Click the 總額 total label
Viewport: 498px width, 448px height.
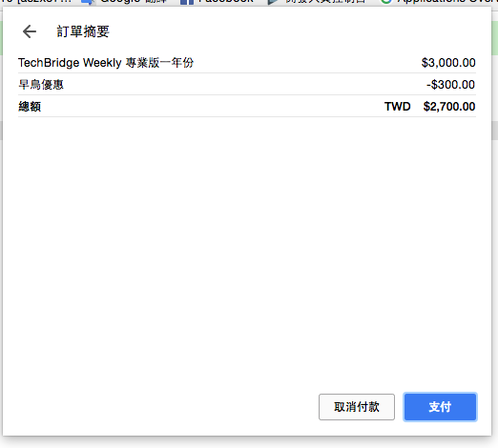click(x=30, y=107)
